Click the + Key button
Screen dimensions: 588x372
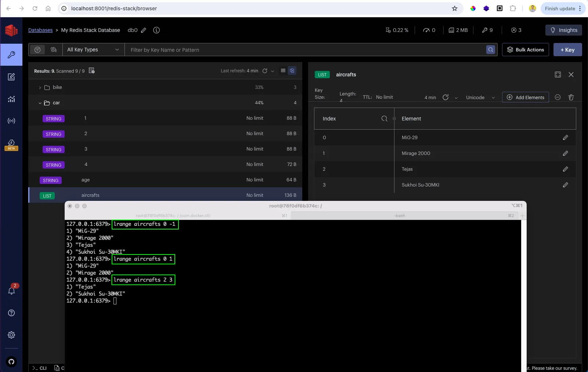[x=568, y=50]
